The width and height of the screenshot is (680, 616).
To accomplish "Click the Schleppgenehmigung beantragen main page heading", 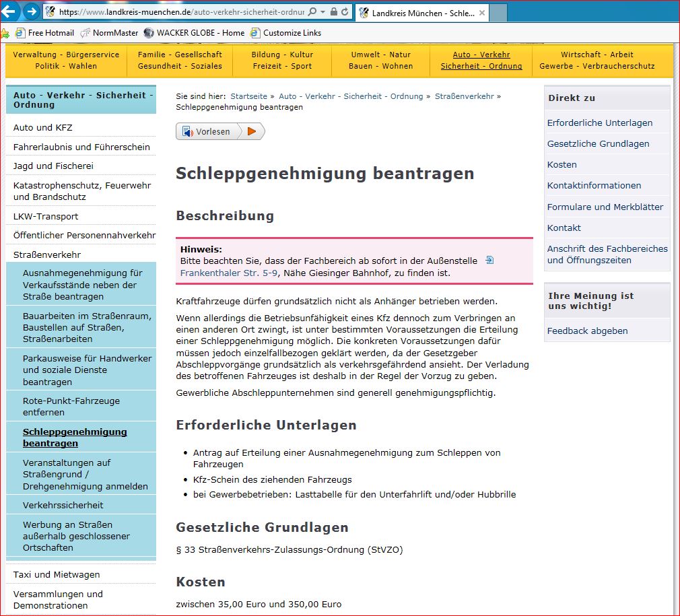I will click(x=325, y=174).
